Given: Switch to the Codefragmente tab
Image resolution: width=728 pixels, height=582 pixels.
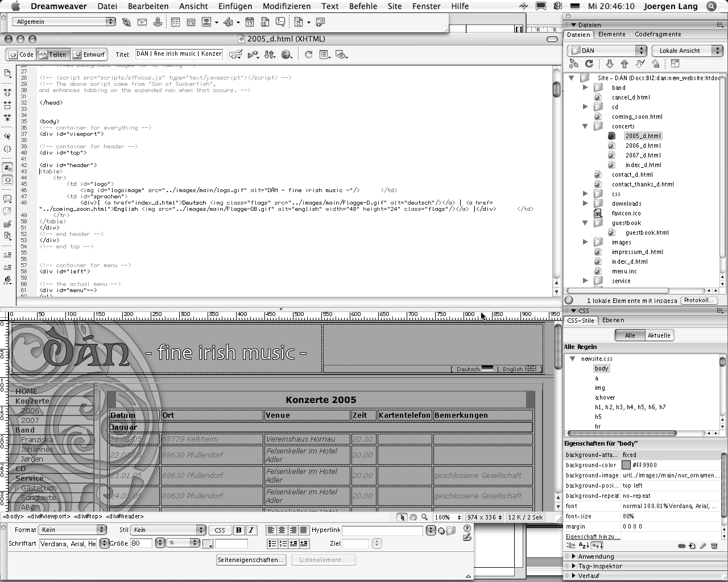Looking at the screenshot, I should [657, 34].
